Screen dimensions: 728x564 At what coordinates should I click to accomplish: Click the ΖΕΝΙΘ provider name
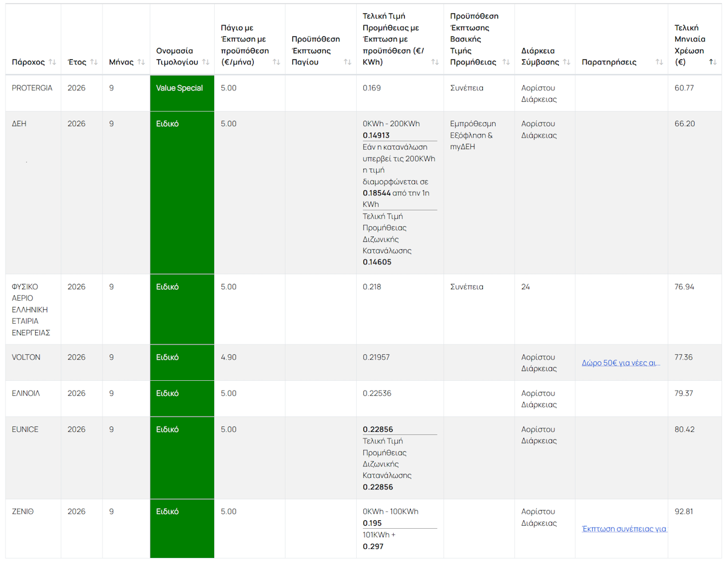coord(23,512)
